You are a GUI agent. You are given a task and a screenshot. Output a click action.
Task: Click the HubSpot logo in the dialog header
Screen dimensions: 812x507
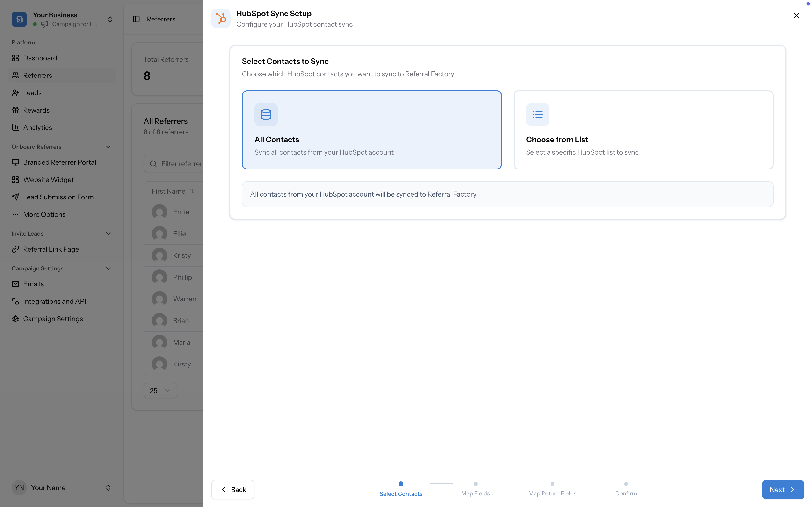click(x=221, y=18)
